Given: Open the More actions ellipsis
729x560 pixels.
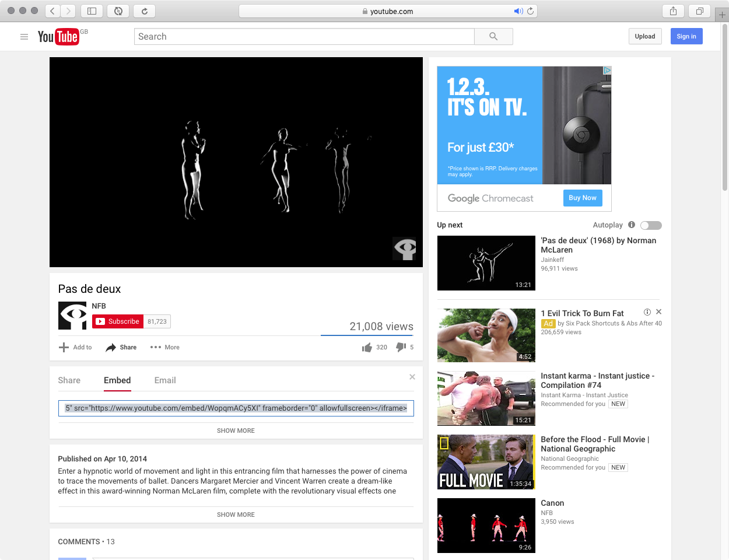Looking at the screenshot, I should (156, 348).
